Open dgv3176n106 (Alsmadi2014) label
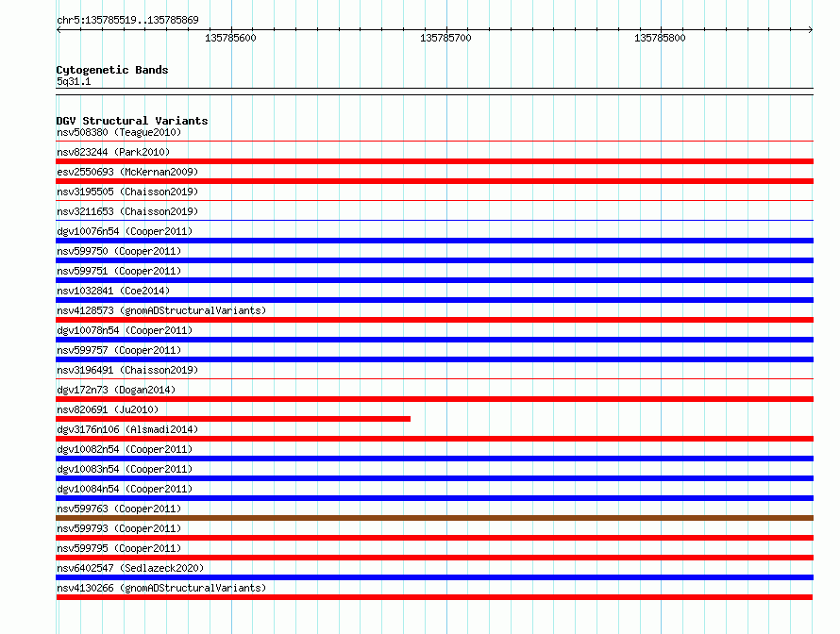The height and width of the screenshot is (634, 840). pyautogui.click(x=127, y=429)
